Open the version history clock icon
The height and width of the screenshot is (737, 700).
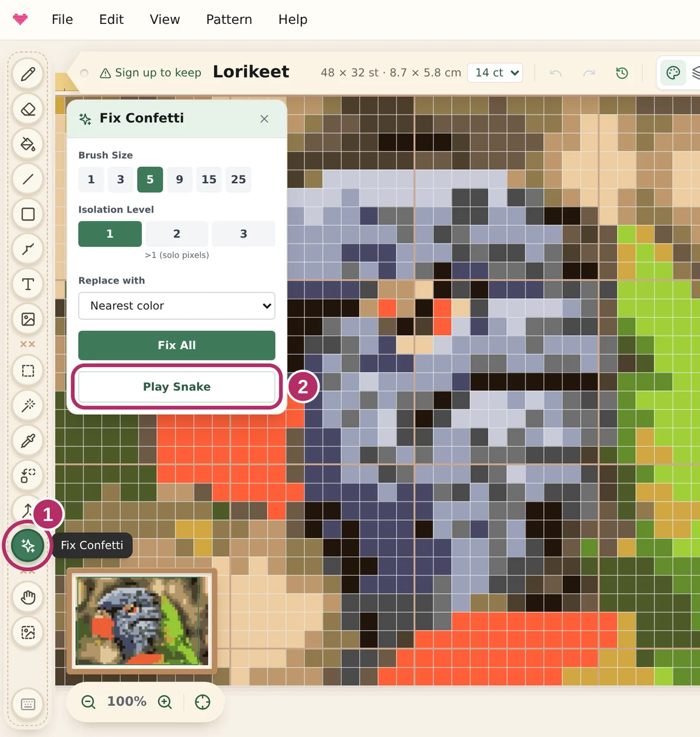click(x=622, y=73)
